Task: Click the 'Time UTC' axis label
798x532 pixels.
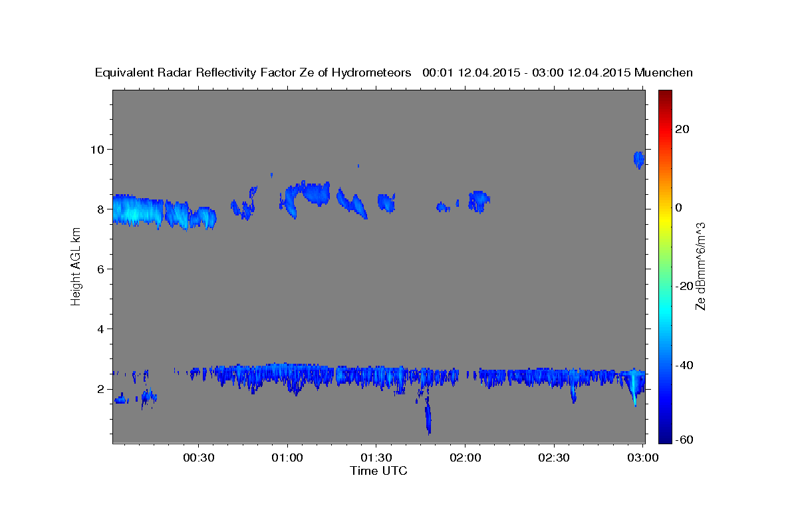Action: point(378,471)
